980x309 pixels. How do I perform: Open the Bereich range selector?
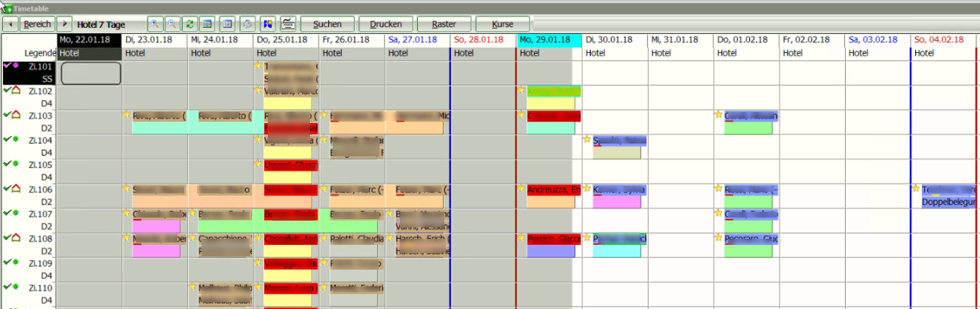pos(37,24)
